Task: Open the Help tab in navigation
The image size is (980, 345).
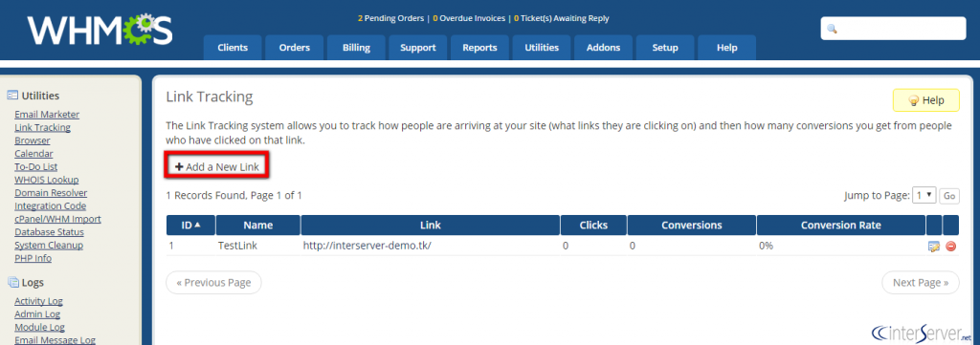Action: (x=727, y=48)
